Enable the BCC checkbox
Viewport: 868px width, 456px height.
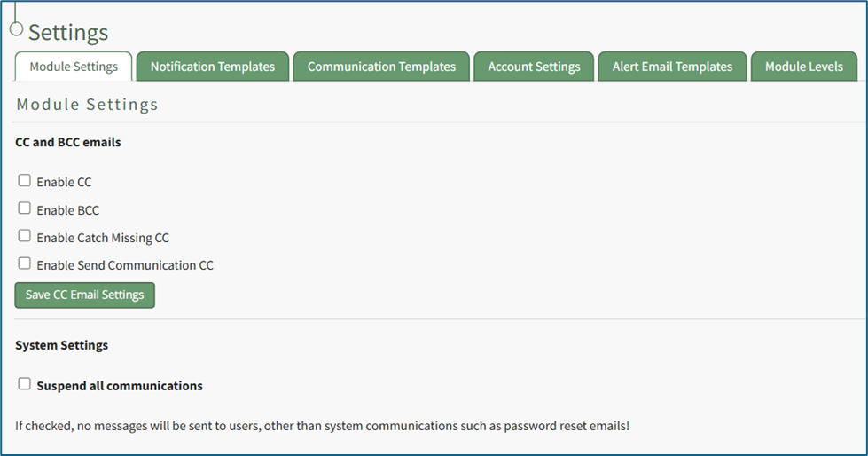(x=25, y=208)
